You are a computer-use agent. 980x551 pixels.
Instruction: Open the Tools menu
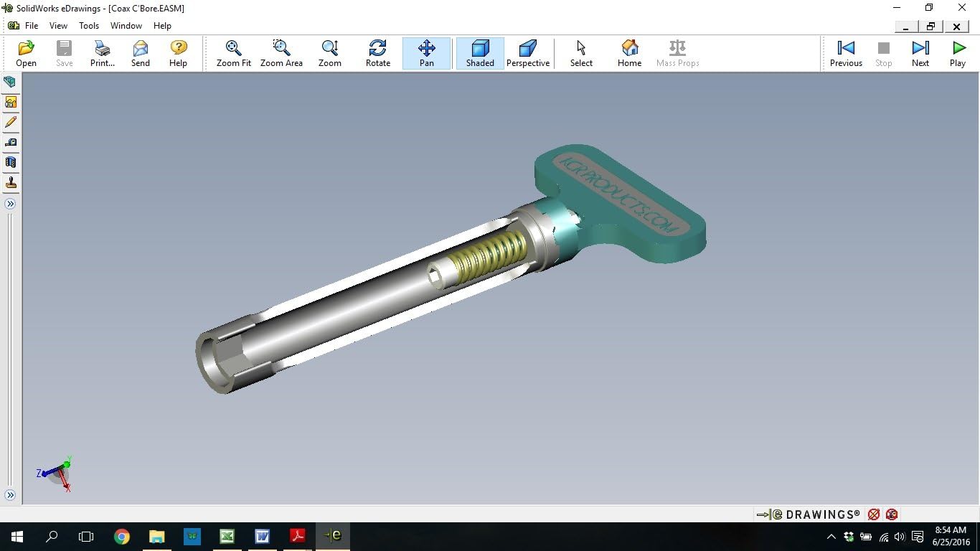point(89,25)
